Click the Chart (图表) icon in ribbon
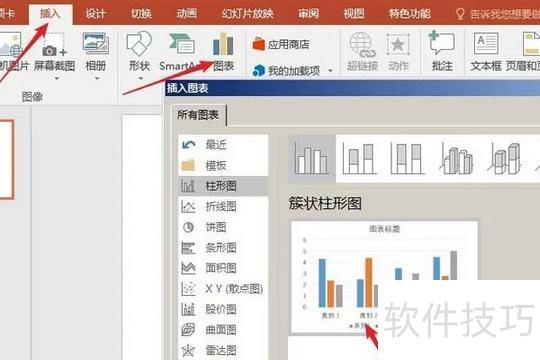This screenshot has width=540, height=360. pos(223,44)
